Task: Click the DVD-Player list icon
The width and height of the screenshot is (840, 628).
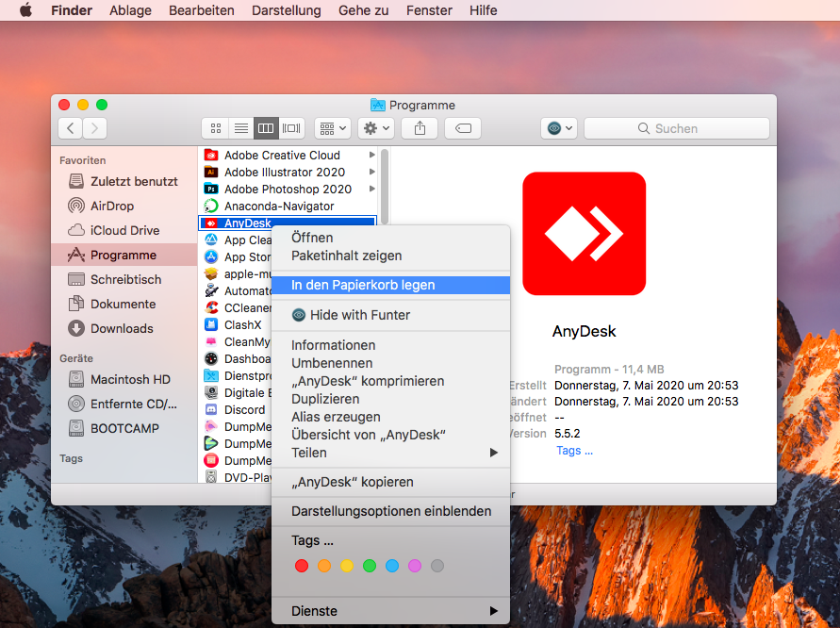Action: pyautogui.click(x=211, y=477)
